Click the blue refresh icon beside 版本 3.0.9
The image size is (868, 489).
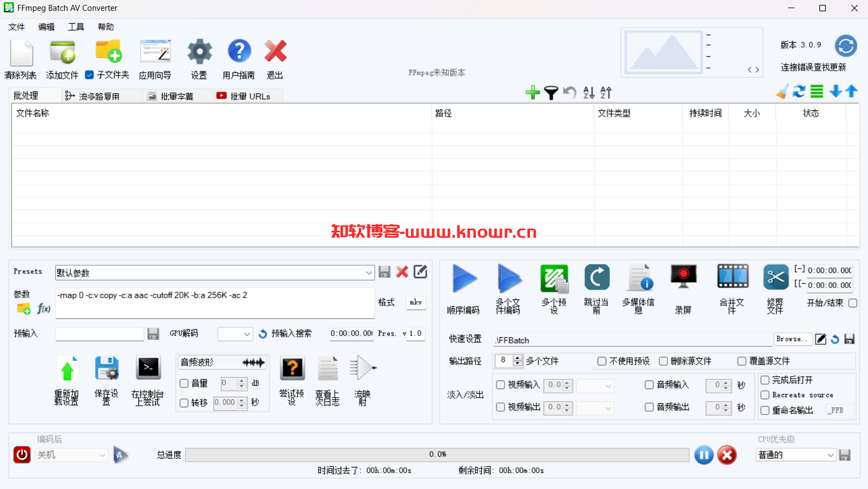tap(846, 46)
